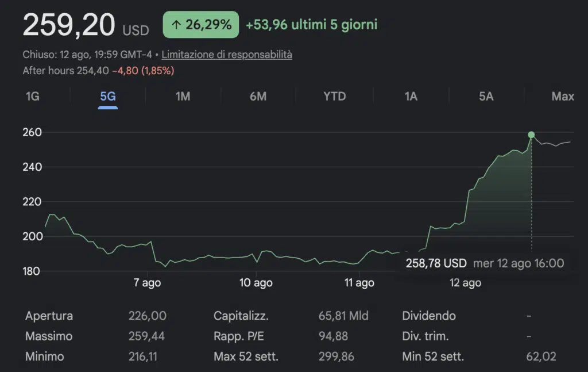The height and width of the screenshot is (372, 588).
Task: Switch to the 6M range tab
Action: (258, 97)
